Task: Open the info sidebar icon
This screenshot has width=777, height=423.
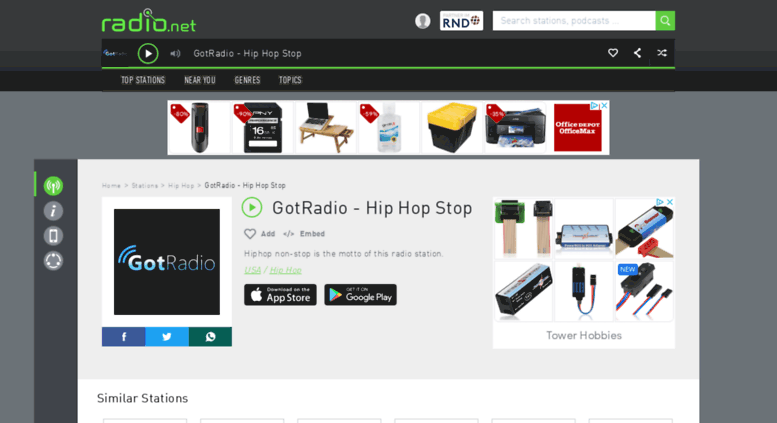Action: point(53,211)
